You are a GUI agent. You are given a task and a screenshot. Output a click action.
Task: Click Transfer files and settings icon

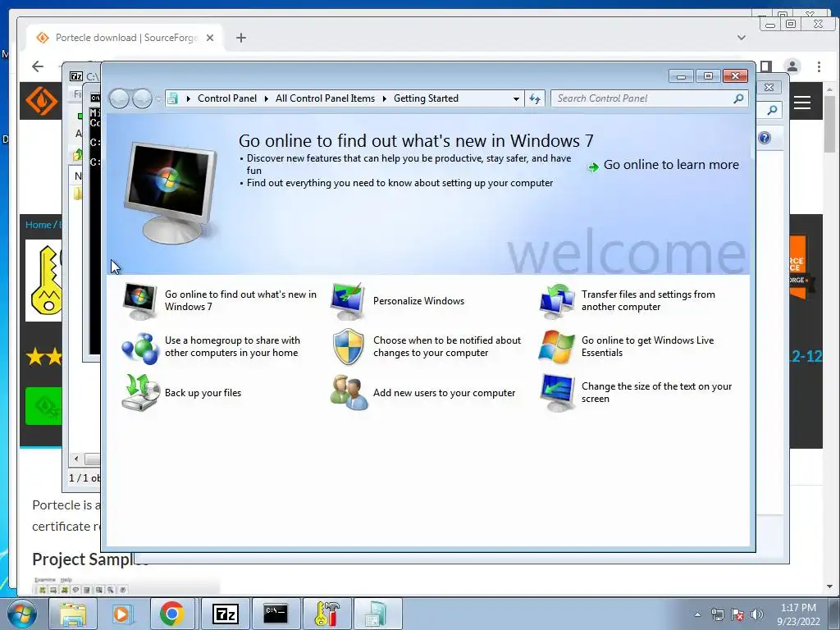pyautogui.click(x=557, y=301)
